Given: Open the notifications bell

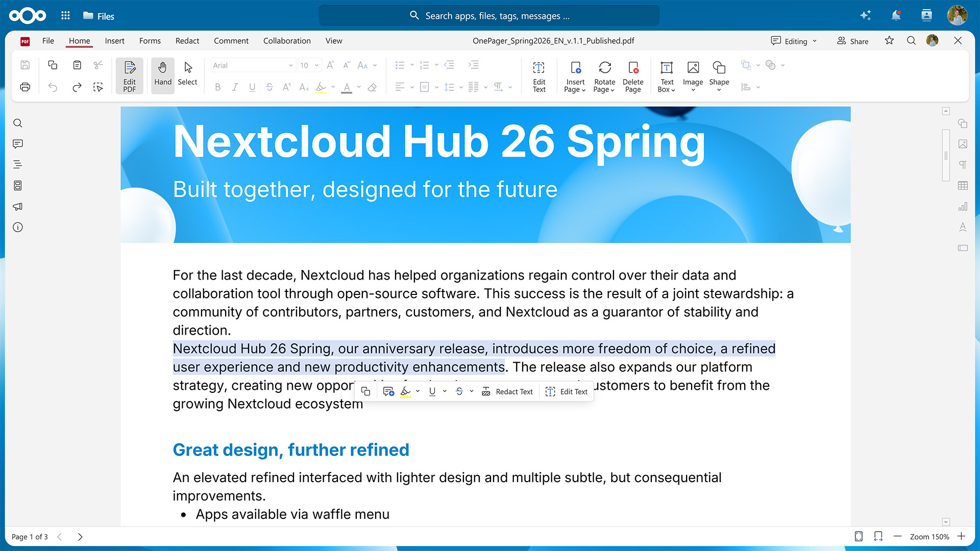Looking at the screenshot, I should click(896, 15).
